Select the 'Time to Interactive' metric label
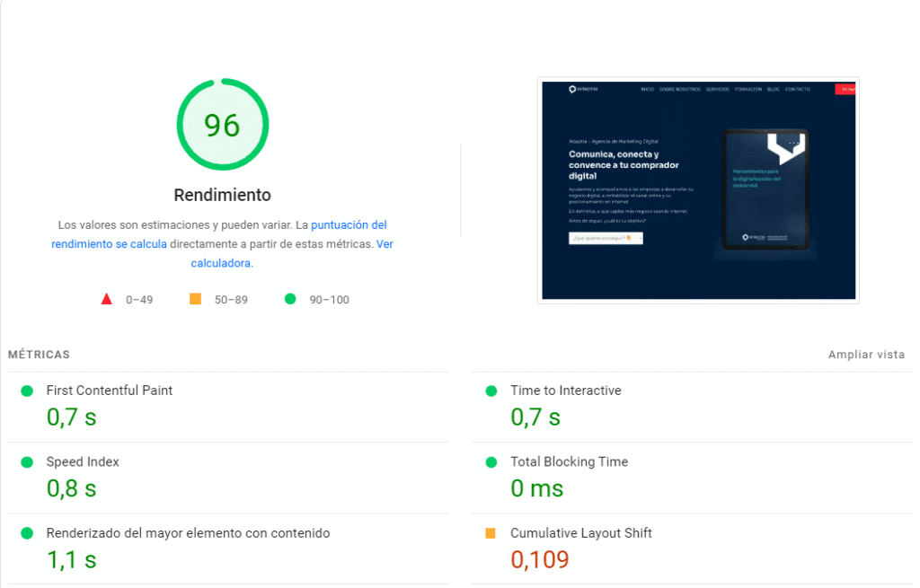 coord(566,391)
